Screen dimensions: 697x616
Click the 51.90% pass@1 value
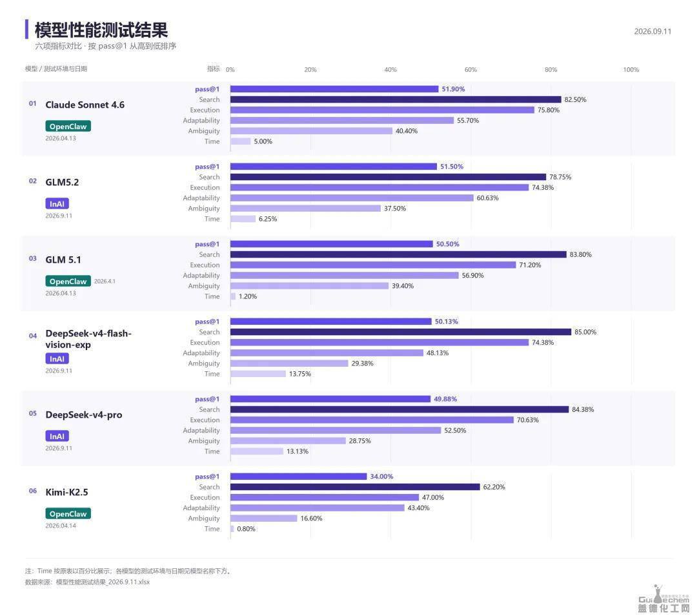coord(453,89)
